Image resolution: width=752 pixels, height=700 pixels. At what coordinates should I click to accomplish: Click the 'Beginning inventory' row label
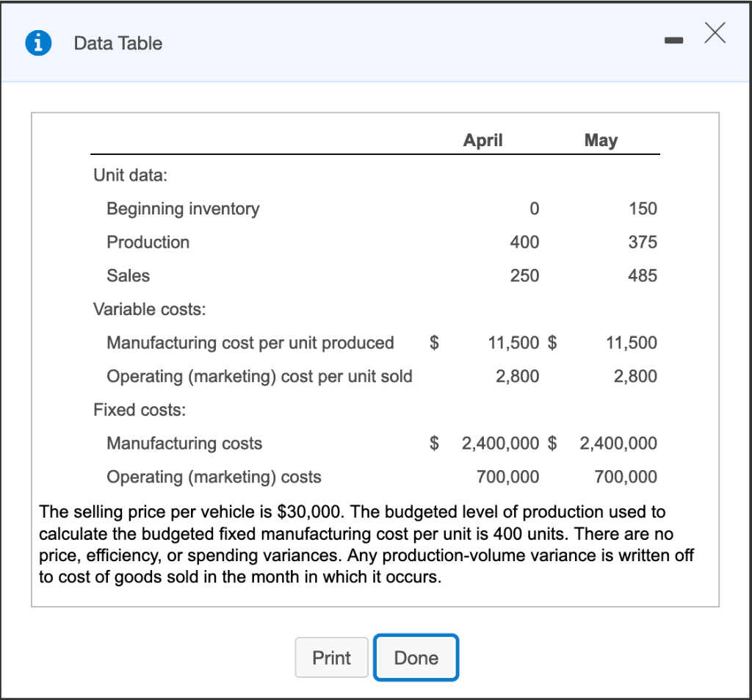pyautogui.click(x=183, y=209)
